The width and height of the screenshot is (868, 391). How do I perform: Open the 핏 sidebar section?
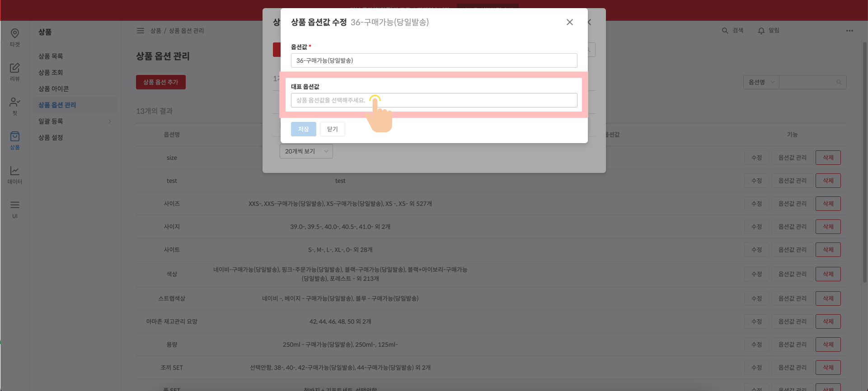coord(15,107)
